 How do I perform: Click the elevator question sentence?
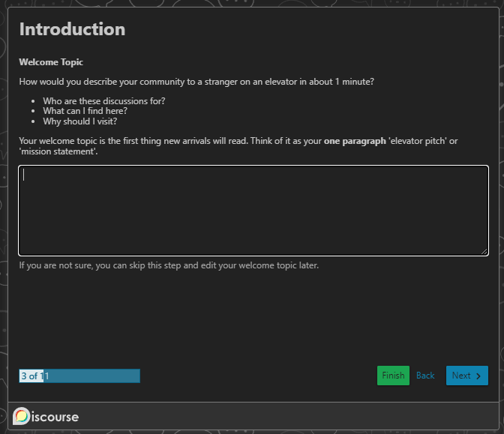click(x=196, y=82)
